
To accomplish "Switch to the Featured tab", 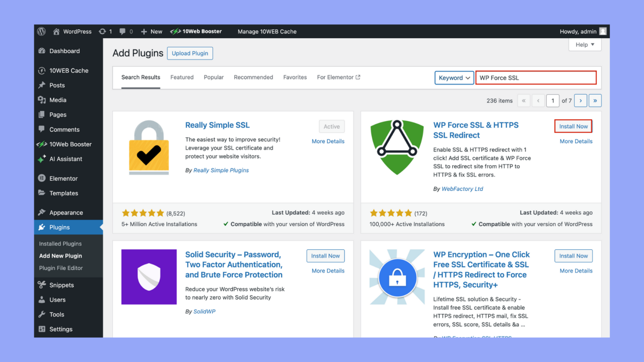I will click(182, 78).
